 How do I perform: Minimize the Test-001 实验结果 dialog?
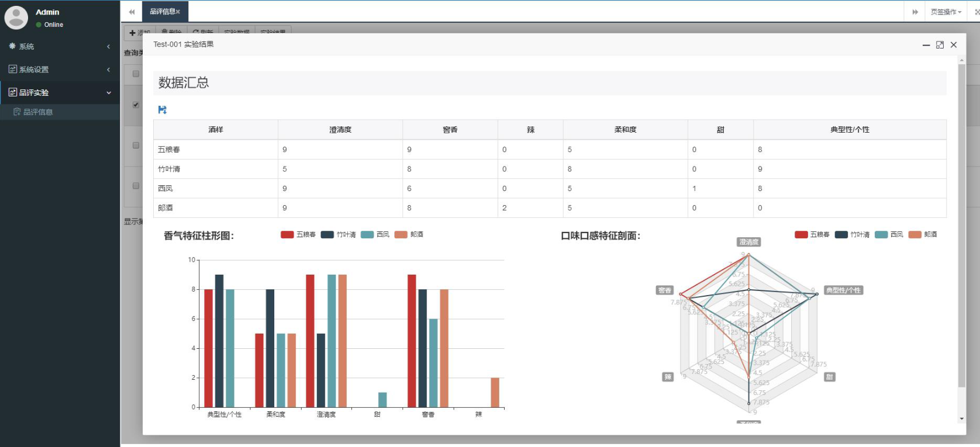926,45
